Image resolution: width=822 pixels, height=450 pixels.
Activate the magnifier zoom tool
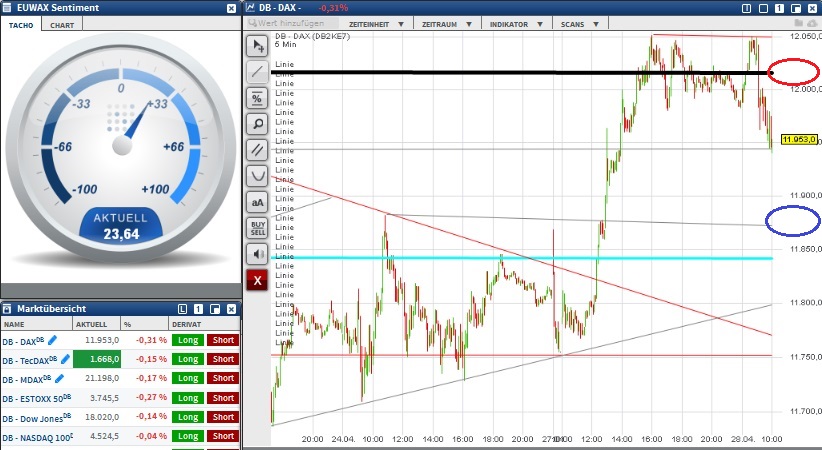point(257,124)
